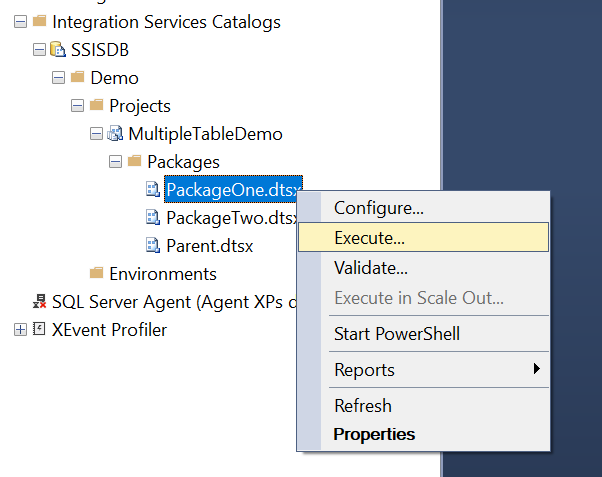Expand the XEvent Profiler node
The width and height of the screenshot is (602, 477).
pos(20,330)
